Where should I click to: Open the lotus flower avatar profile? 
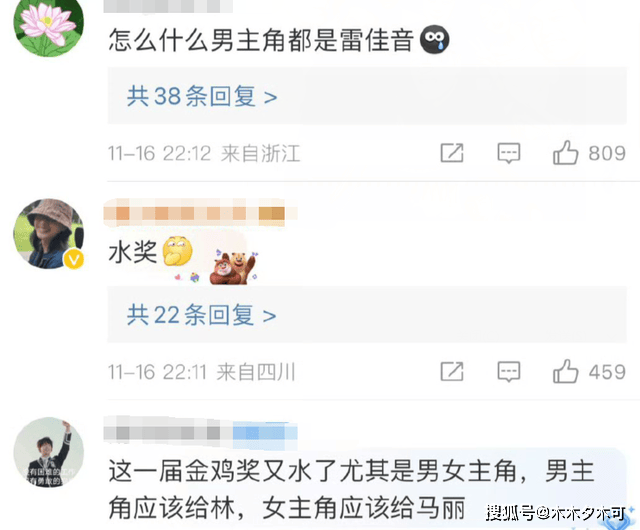click(49, 25)
